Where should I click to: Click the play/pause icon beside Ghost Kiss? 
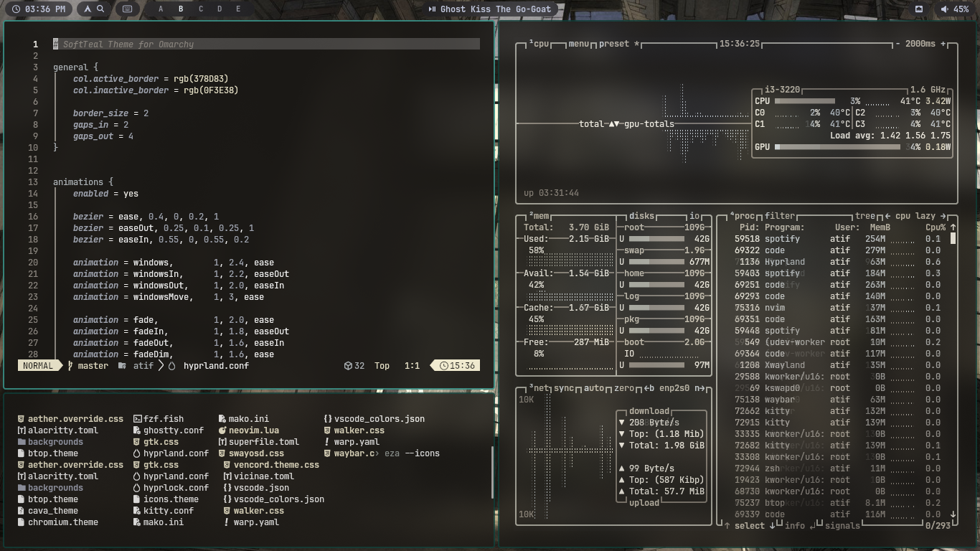[x=432, y=9]
